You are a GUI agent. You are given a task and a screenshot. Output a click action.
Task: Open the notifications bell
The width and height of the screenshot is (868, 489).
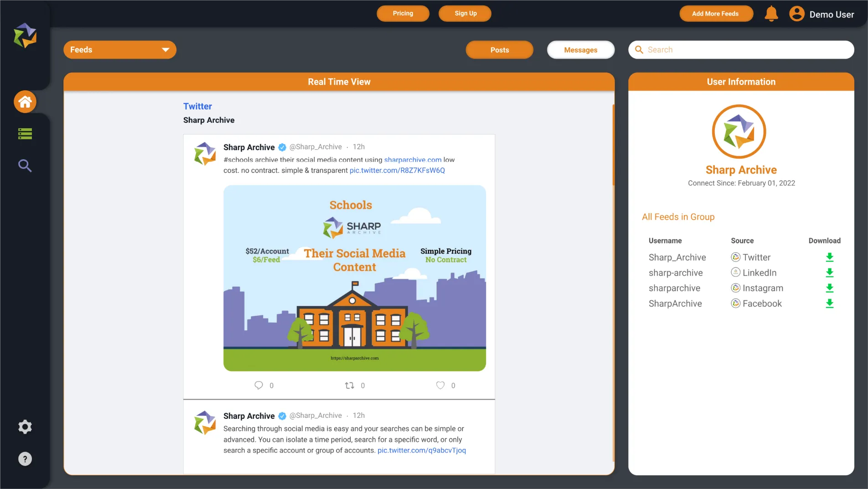point(771,14)
